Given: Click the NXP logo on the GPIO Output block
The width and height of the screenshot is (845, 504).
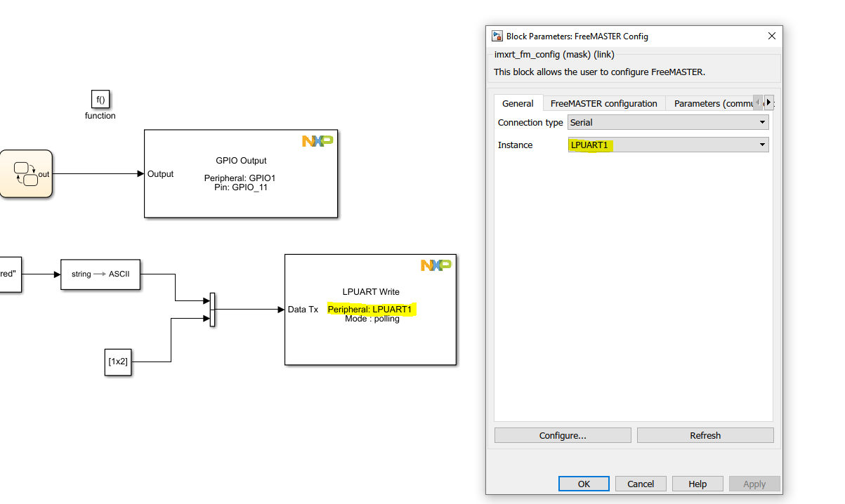Looking at the screenshot, I should 317,140.
